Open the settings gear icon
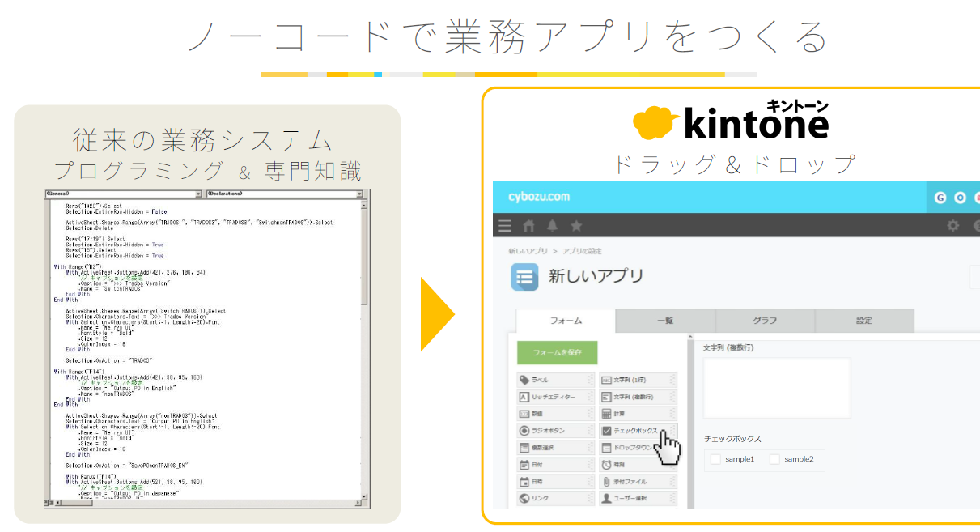 click(953, 226)
